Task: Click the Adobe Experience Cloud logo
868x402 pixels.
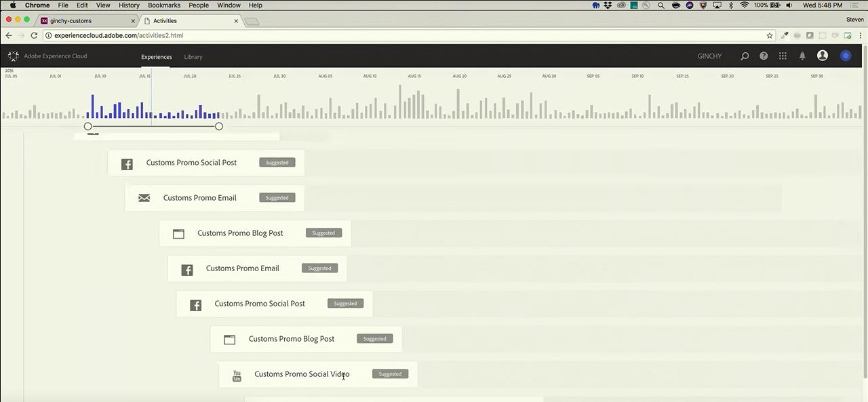Action: (x=14, y=56)
